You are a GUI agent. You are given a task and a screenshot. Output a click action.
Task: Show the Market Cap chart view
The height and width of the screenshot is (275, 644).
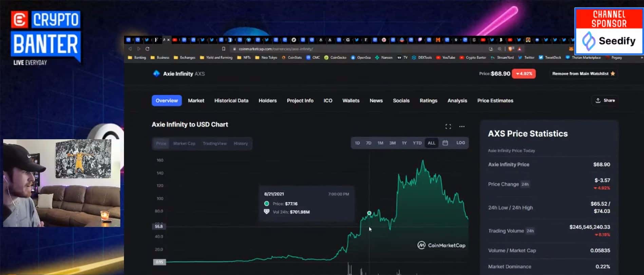coord(184,143)
